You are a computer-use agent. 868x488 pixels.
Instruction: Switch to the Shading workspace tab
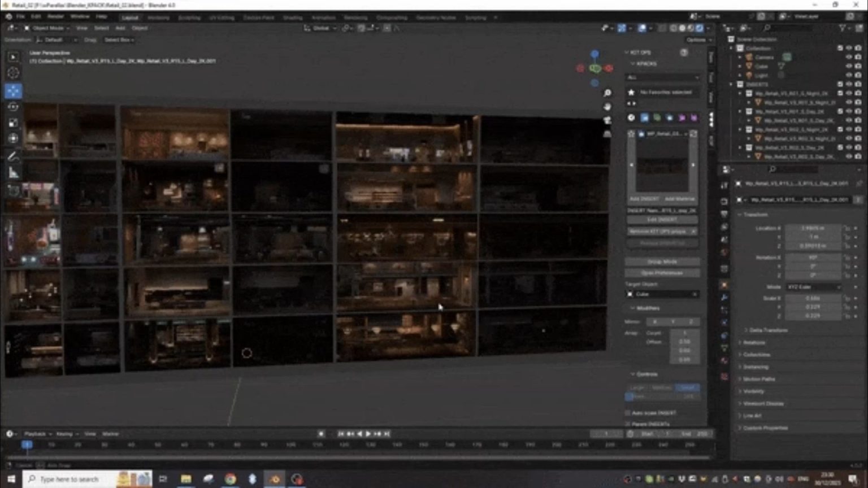tap(292, 18)
